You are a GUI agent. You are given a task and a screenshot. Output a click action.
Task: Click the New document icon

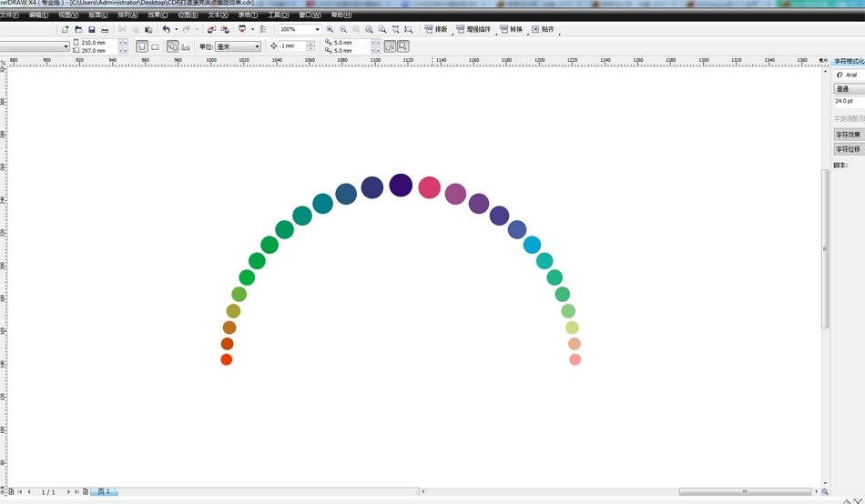[66, 29]
